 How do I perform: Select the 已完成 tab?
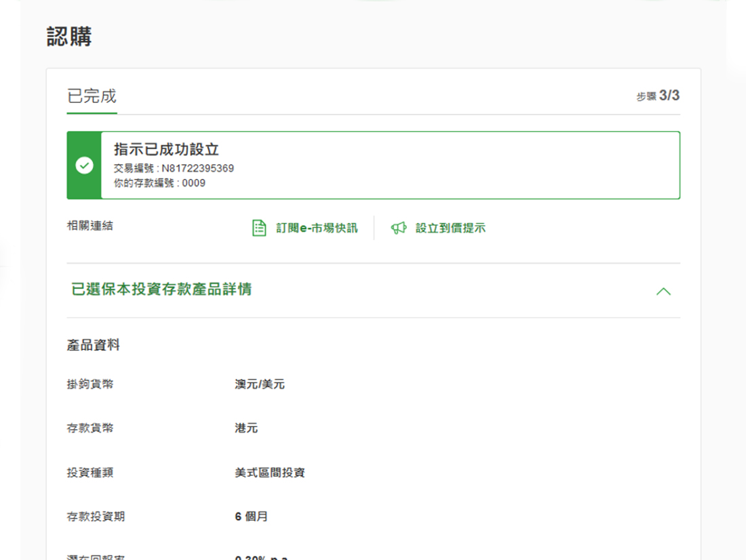click(92, 96)
